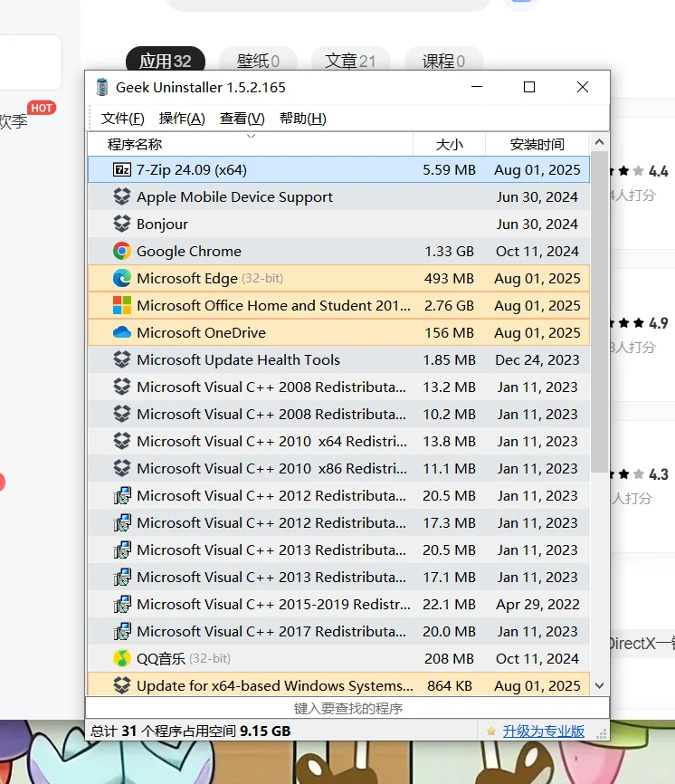Open the 查看(V) menu
675x784 pixels.
coord(242,119)
